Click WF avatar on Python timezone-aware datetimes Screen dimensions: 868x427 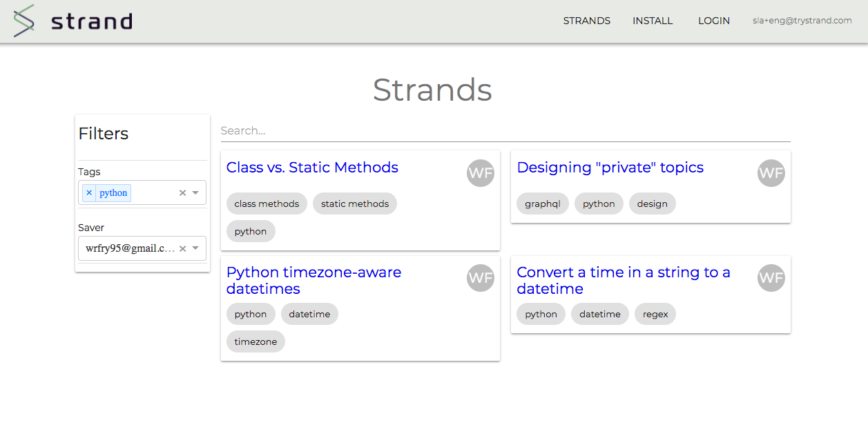pos(481,278)
